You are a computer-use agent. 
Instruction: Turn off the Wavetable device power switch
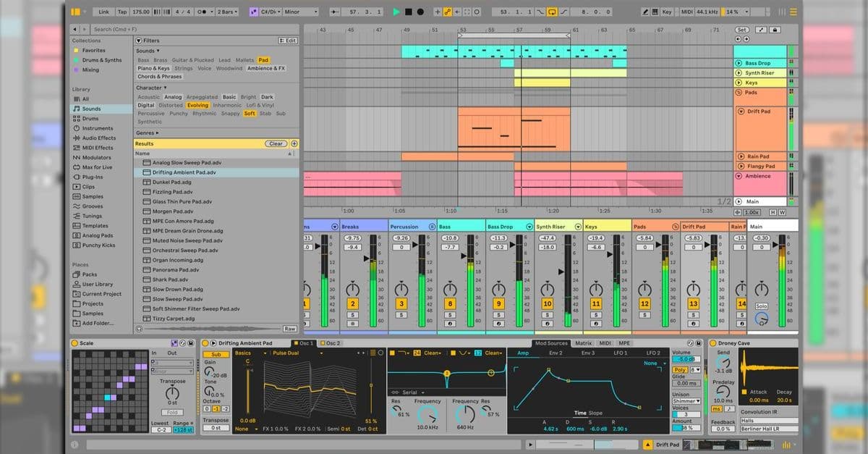(205, 344)
